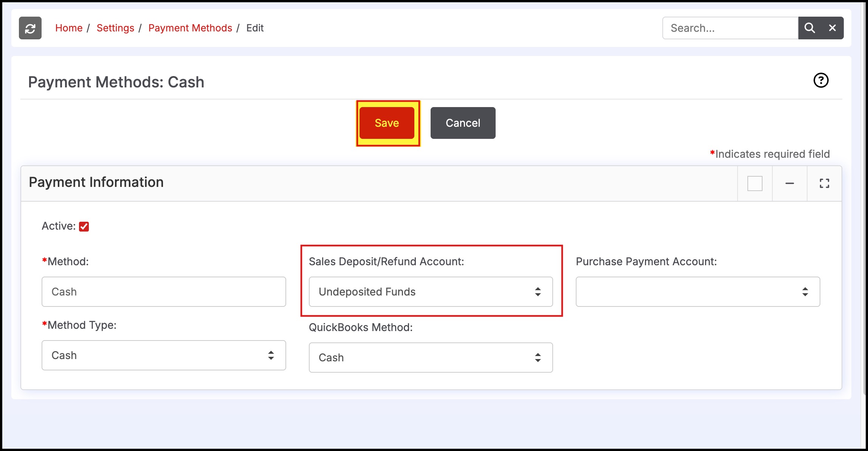
Task: Click the Method text field
Action: click(164, 292)
